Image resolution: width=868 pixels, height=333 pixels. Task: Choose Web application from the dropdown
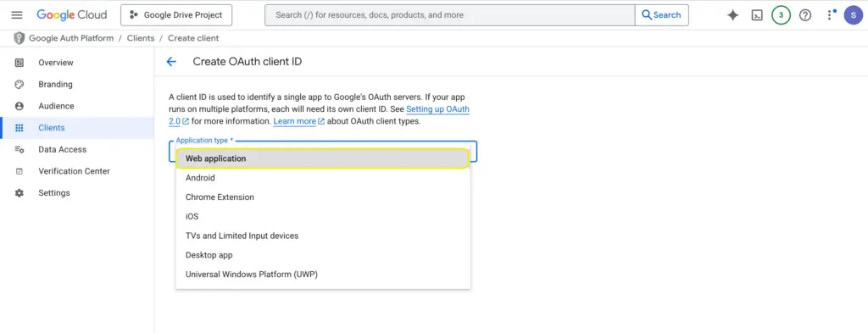(323, 158)
